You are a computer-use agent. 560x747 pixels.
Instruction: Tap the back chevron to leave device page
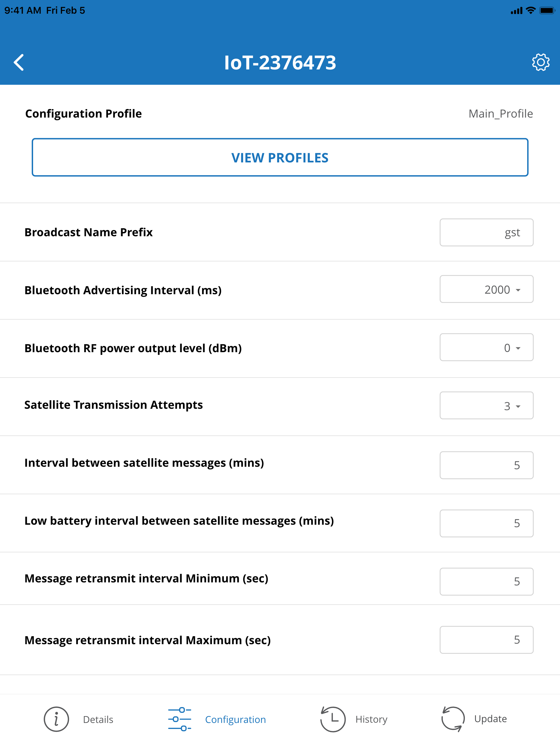coord(19,62)
